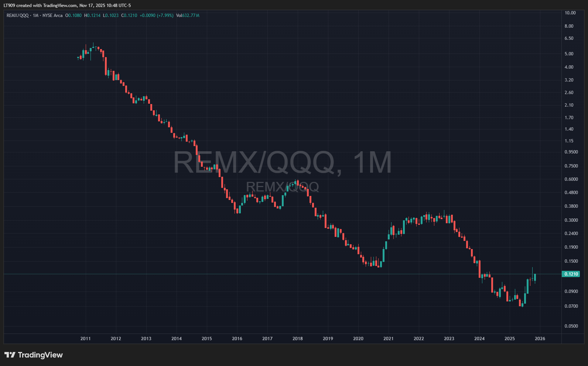Select the REMX/QQQ symbol name in legend
The height and width of the screenshot is (366, 588).
(x=17, y=15)
